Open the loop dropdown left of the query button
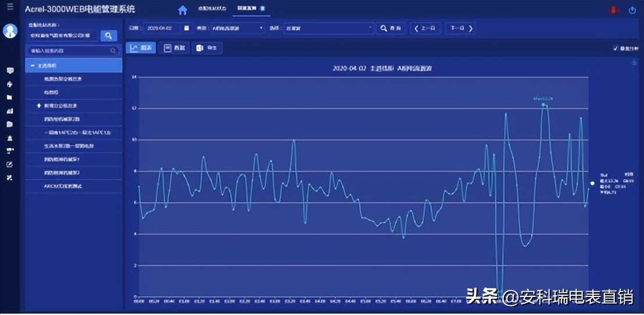This screenshot has height=315, width=644. (328, 28)
